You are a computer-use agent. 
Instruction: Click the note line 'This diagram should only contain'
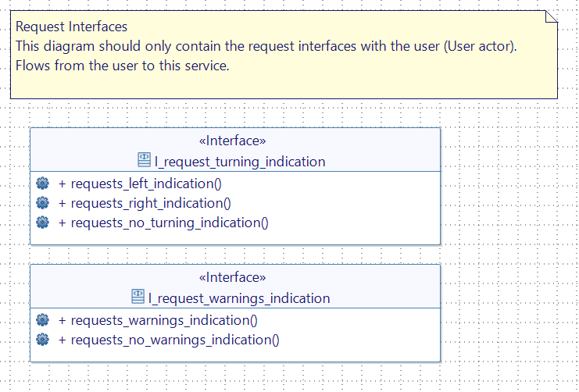[x=266, y=46]
